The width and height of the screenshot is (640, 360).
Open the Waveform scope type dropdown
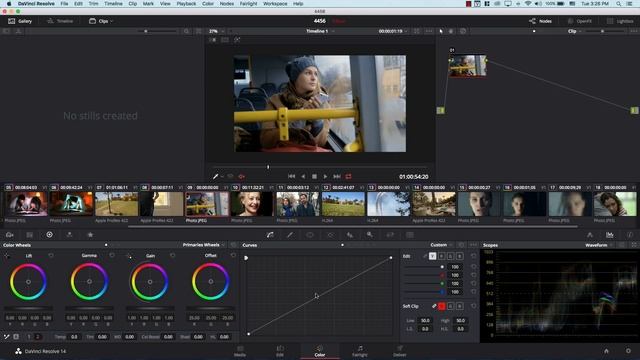tap(599, 245)
